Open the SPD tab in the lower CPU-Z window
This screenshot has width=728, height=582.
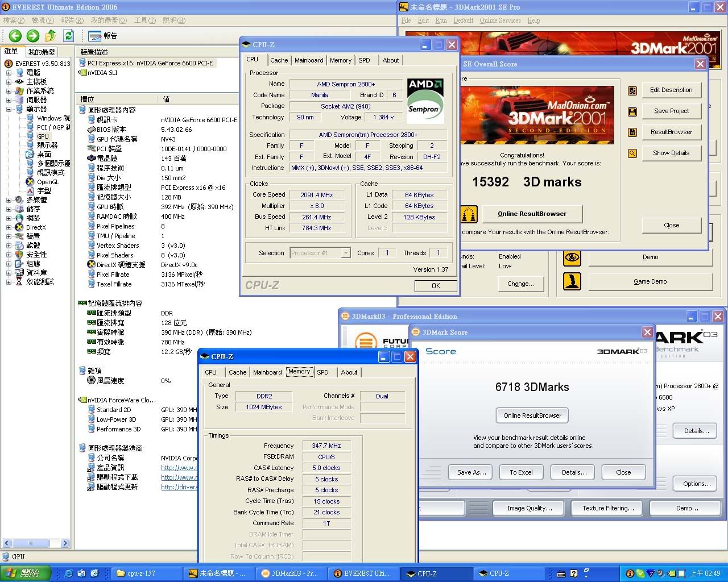coord(322,372)
